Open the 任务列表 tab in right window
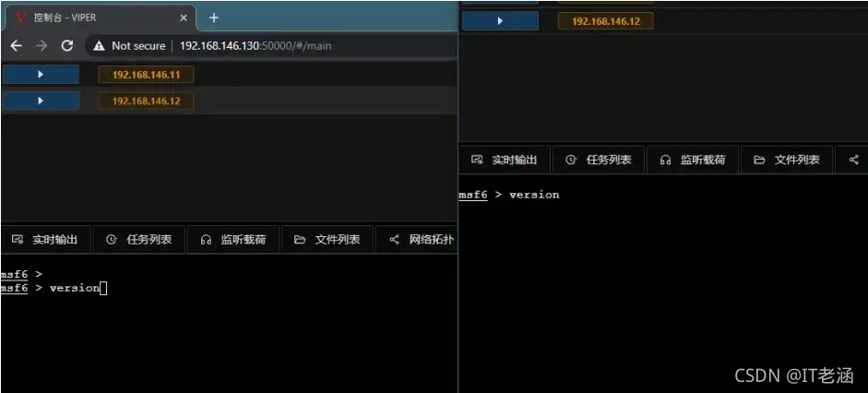This screenshot has width=868, height=393. tap(599, 160)
